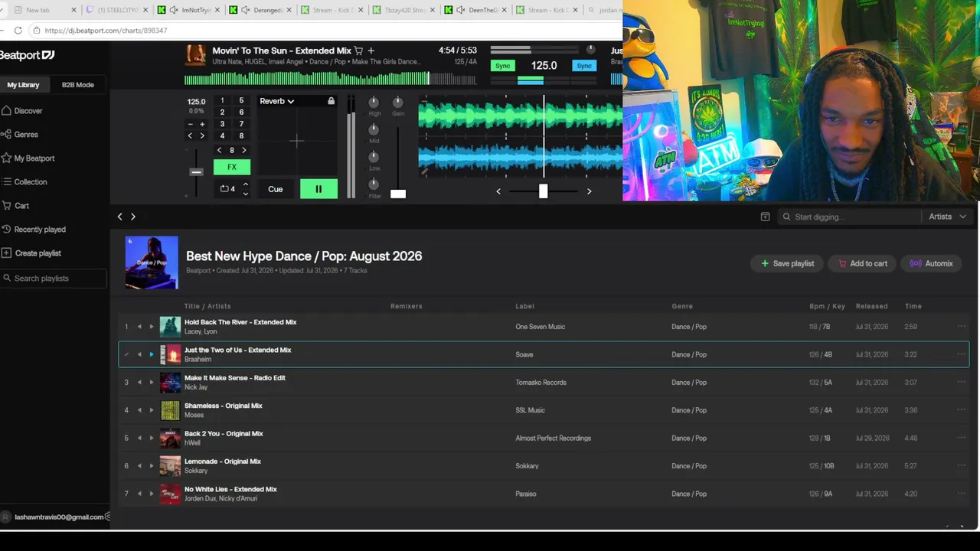Add chart to cart
This screenshot has width=980, height=551.
pos(862,263)
